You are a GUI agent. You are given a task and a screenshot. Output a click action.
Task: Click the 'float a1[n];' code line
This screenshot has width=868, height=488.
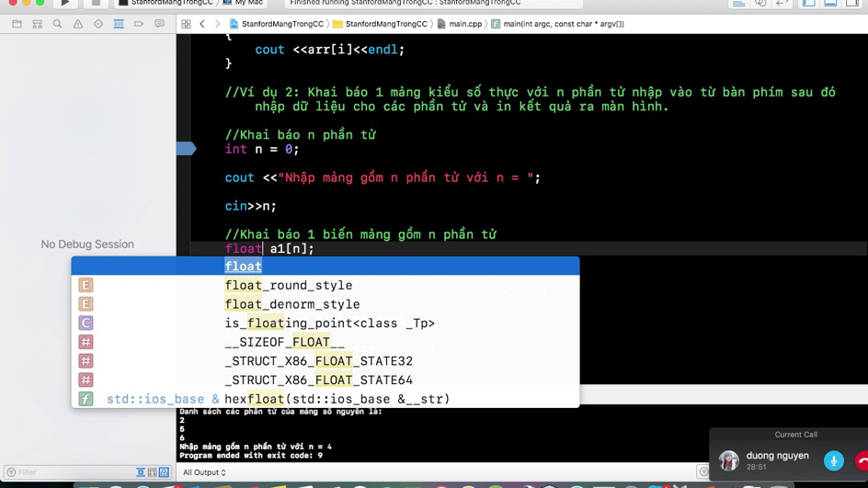(269, 248)
